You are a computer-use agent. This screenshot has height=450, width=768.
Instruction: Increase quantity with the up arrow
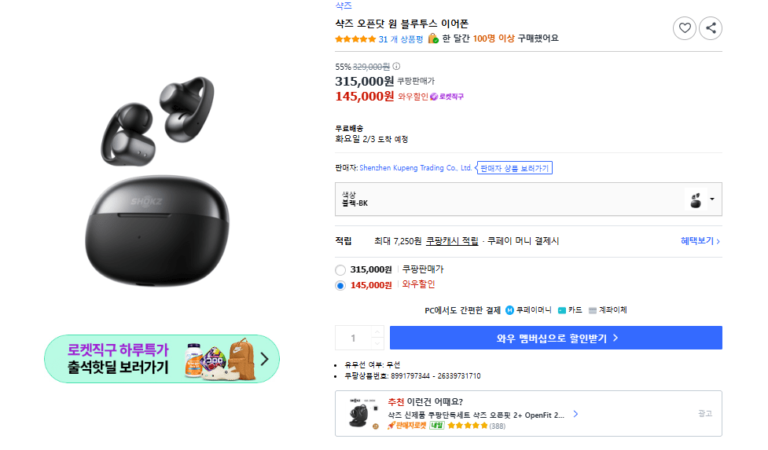point(376,332)
